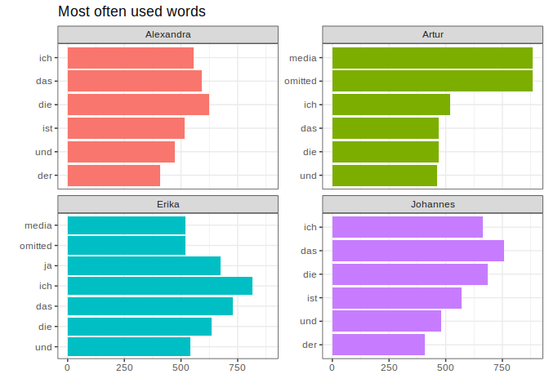Click the teal 'ich' bar in Erika's panel
549x392 pixels.
pos(159,286)
